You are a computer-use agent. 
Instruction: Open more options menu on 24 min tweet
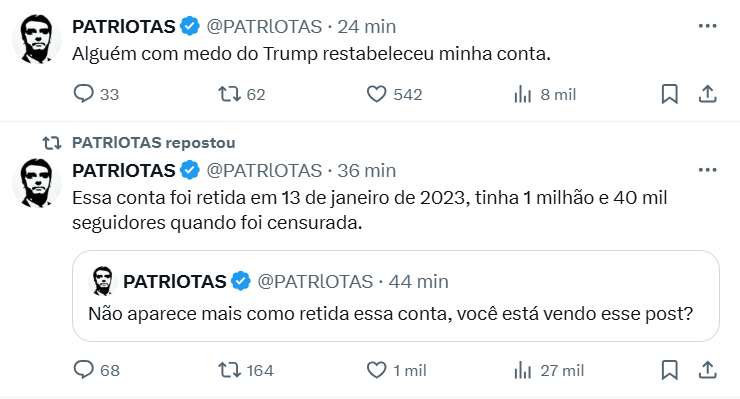pyautogui.click(x=707, y=26)
